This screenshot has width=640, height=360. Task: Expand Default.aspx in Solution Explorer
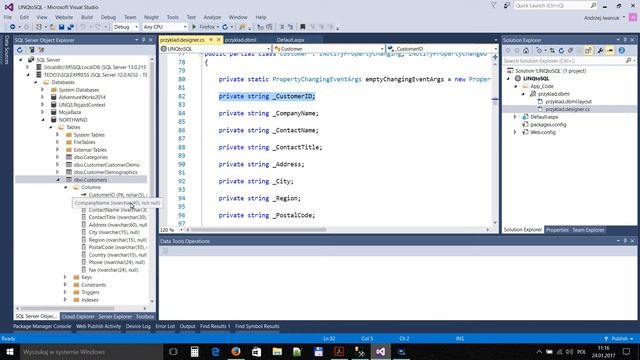(x=516, y=117)
